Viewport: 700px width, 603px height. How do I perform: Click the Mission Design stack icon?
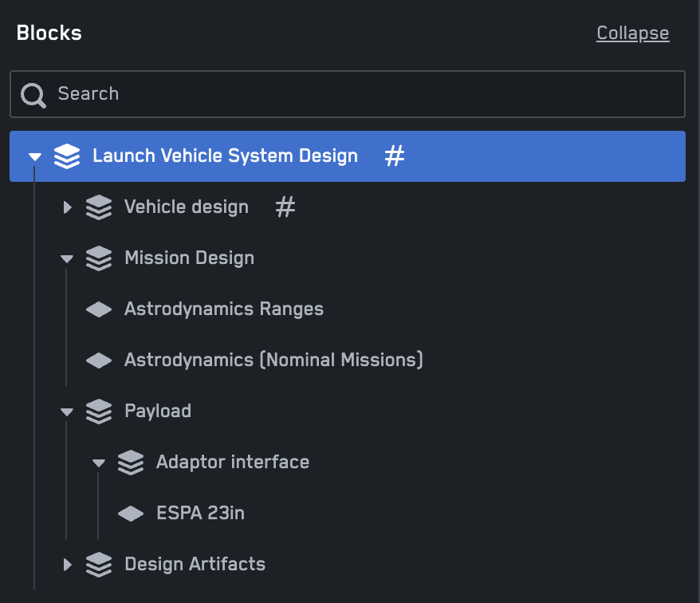pyautogui.click(x=99, y=258)
